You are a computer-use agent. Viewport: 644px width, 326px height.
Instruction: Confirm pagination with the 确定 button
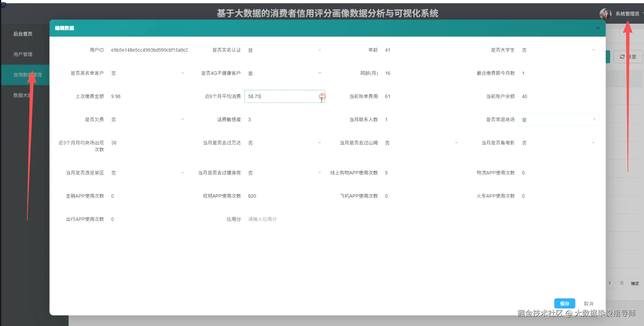(x=635, y=283)
